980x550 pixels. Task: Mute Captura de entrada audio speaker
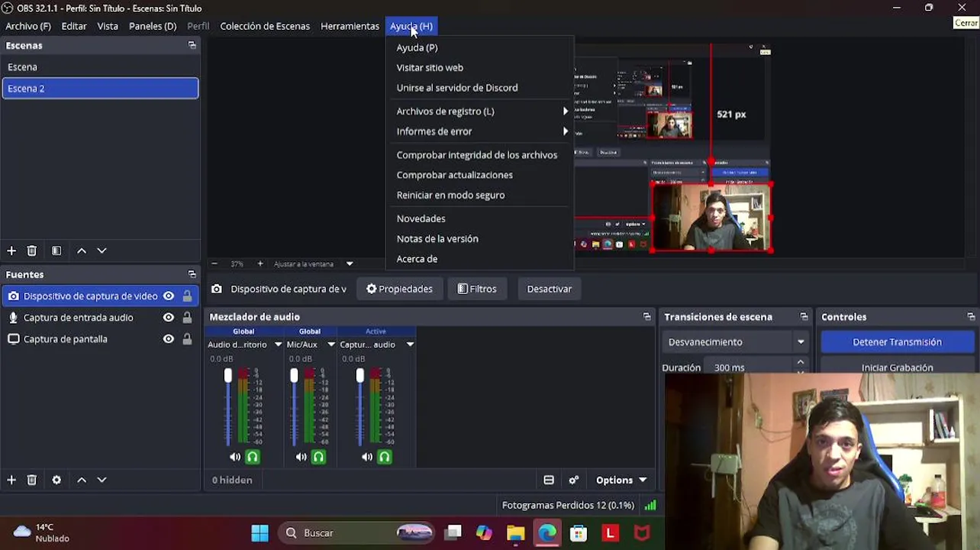367,457
